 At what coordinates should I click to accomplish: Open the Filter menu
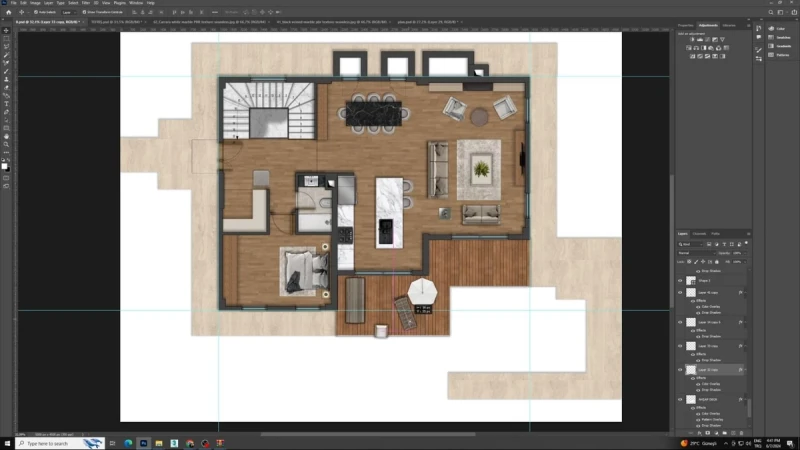pyautogui.click(x=86, y=3)
